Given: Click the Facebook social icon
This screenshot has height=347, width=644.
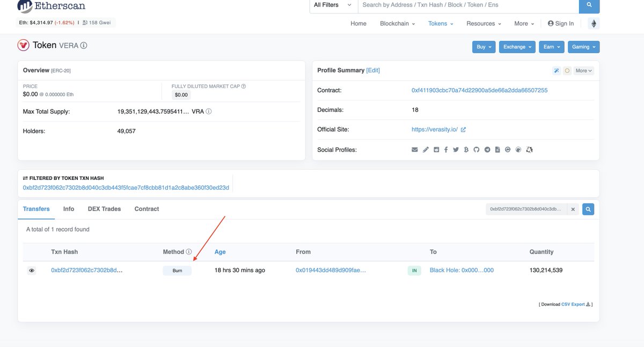Looking at the screenshot, I should [x=446, y=150].
